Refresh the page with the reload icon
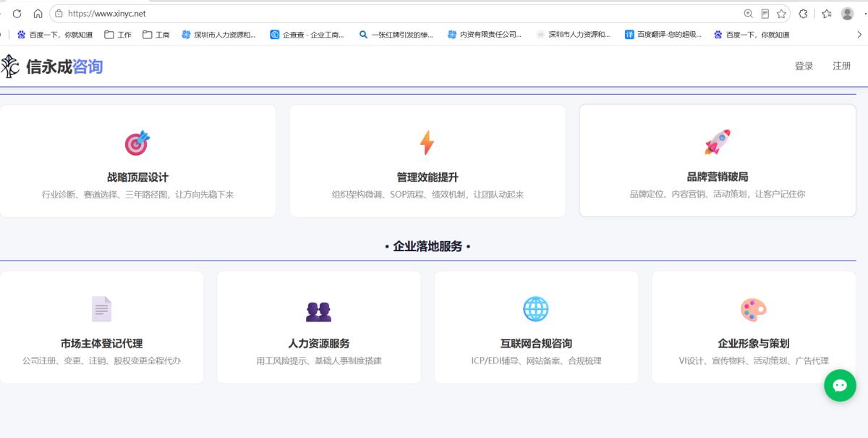Image resolution: width=868 pixels, height=438 pixels. click(17, 14)
